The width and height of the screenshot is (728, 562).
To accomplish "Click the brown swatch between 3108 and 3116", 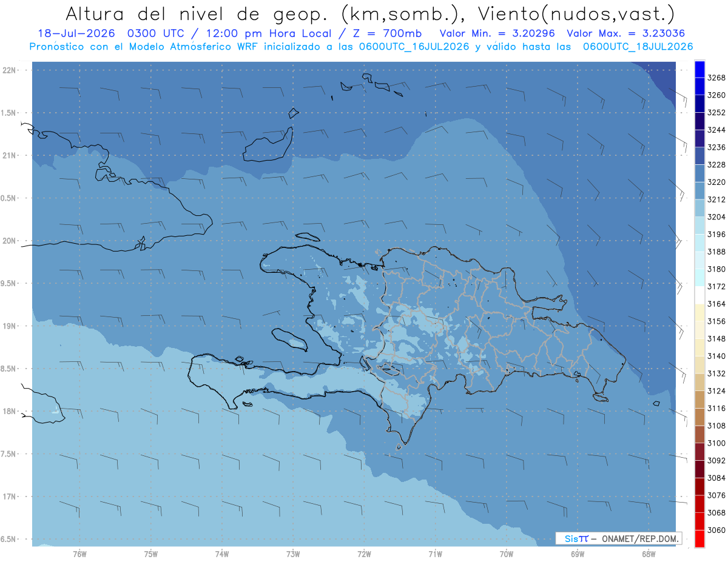I will pyautogui.click(x=699, y=416).
